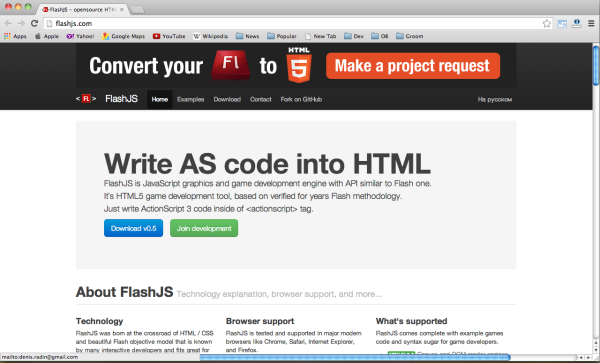The height and width of the screenshot is (363, 600).
Task: Click the vertical page scrollbar thumb
Action: (596, 66)
